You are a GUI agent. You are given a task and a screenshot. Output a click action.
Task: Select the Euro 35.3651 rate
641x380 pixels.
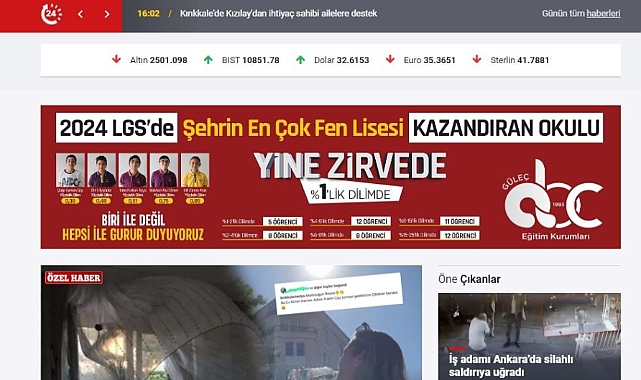coord(429,60)
